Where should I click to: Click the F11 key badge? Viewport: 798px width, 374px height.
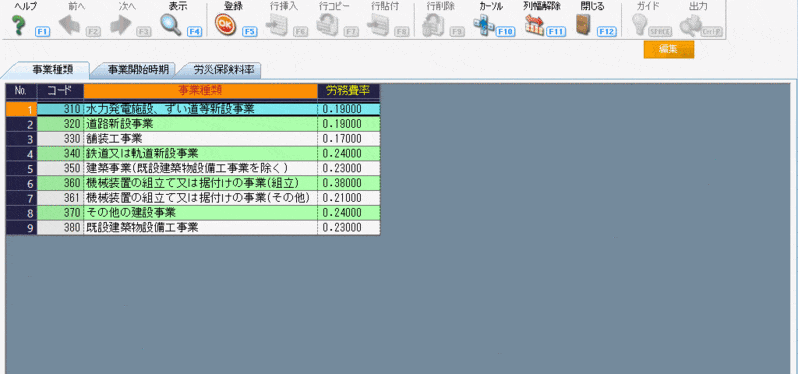(556, 32)
